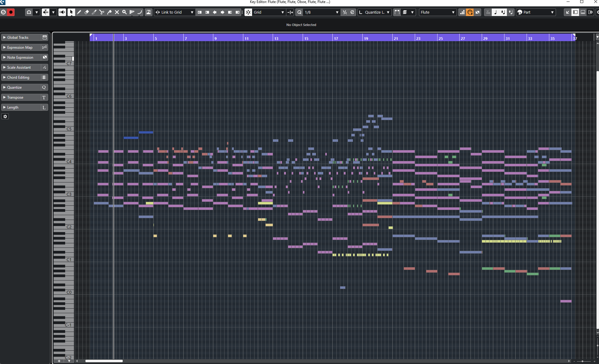
Task: Click the Set up Window Layout icon
Action: [591, 12]
